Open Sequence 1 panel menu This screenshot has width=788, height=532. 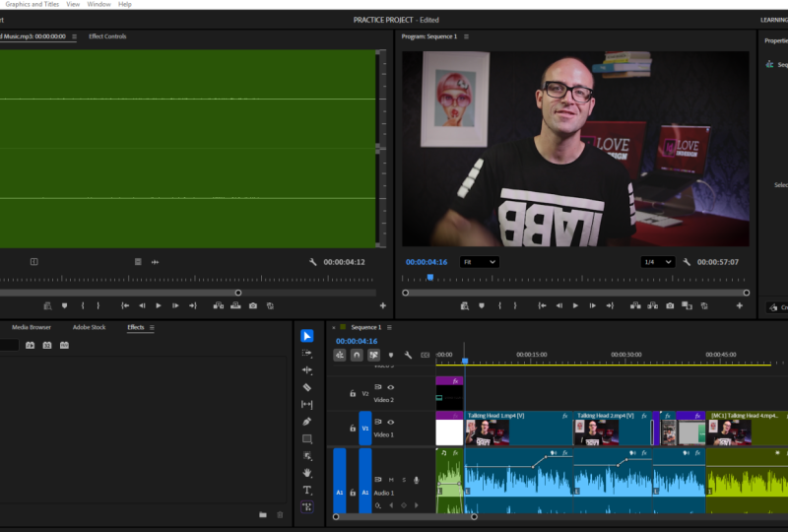click(389, 327)
